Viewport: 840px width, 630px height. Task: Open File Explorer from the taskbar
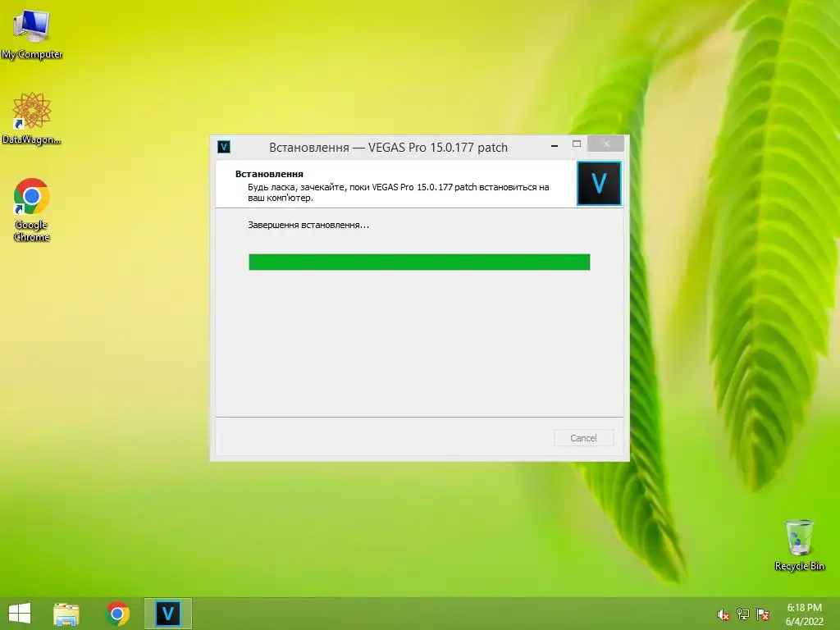(66, 614)
